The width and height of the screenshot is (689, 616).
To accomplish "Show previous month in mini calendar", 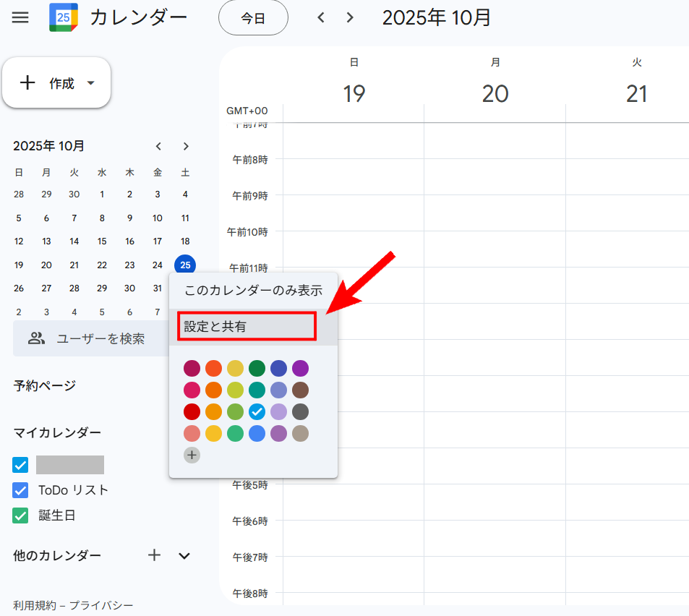I will (x=158, y=146).
